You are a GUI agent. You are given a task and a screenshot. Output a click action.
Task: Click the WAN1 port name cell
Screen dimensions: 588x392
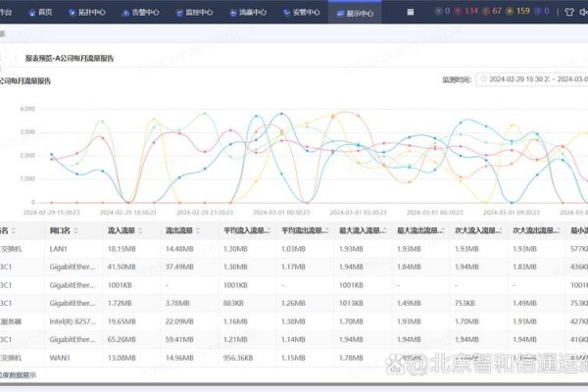click(x=60, y=358)
